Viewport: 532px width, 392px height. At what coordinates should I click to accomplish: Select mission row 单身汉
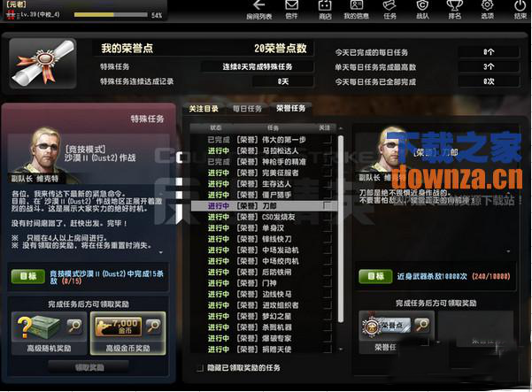tap(264, 228)
